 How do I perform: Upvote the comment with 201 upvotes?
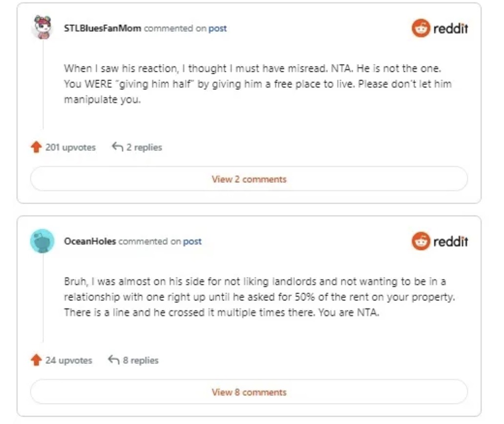(36, 147)
